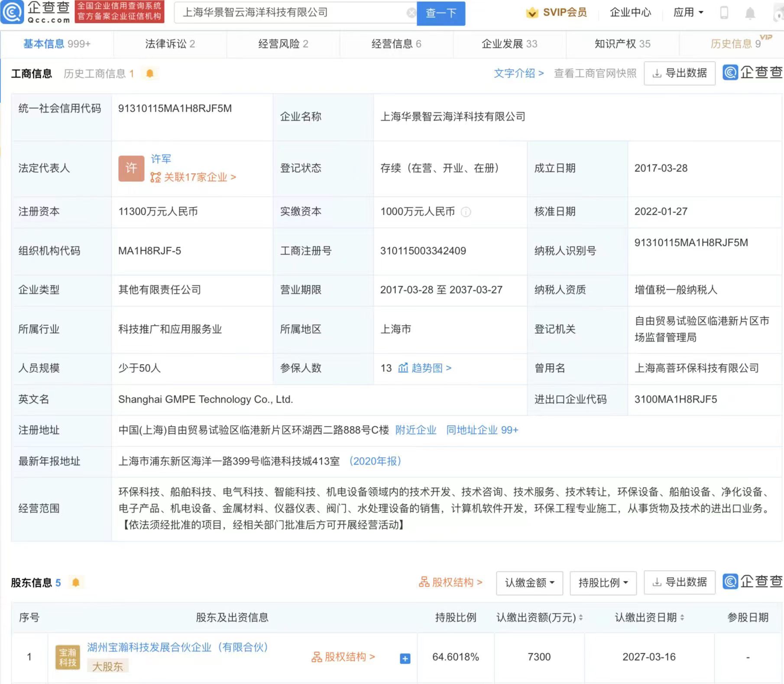Focus the company name search field

[x=295, y=13]
